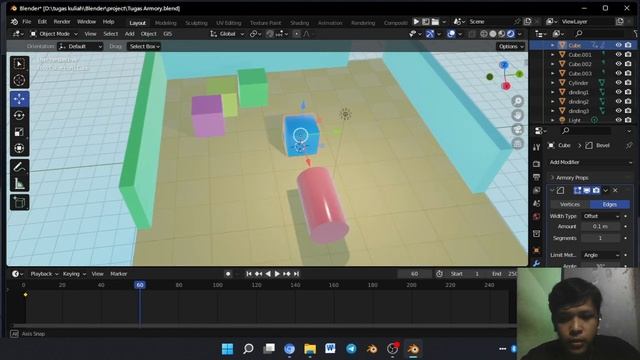Click the Segments value field
Screen dimensions: 640x360
click(601, 238)
